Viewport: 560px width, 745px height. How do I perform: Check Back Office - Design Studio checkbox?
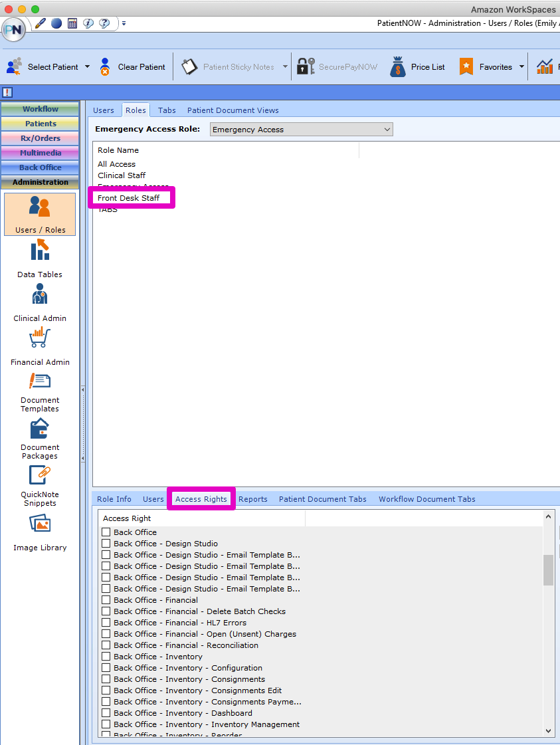click(106, 544)
